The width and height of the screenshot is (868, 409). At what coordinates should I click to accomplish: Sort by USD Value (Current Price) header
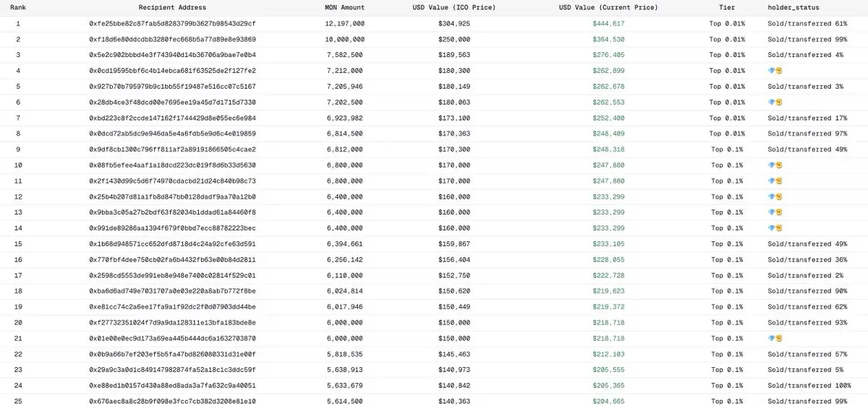click(x=608, y=7)
